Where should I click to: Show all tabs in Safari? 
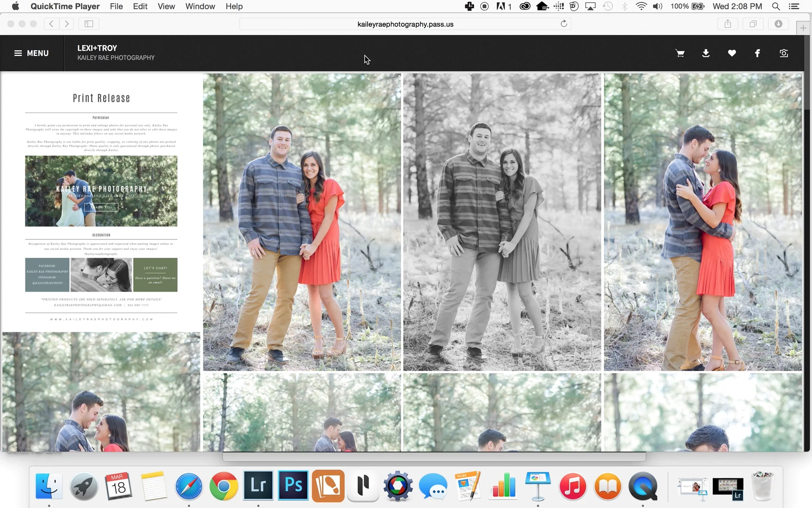pyautogui.click(x=753, y=24)
